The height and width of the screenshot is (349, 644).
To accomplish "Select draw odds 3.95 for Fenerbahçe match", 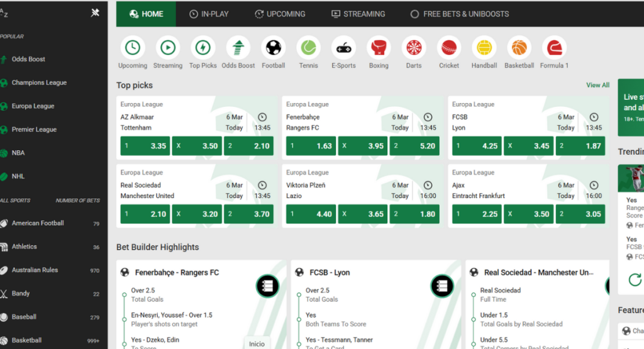I will point(363,146).
